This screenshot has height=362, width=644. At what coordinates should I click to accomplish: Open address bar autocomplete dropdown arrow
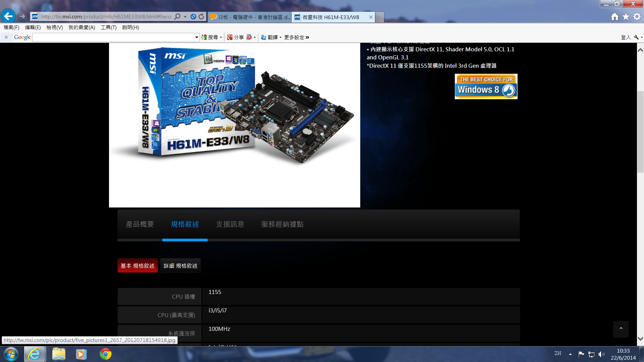185,17
